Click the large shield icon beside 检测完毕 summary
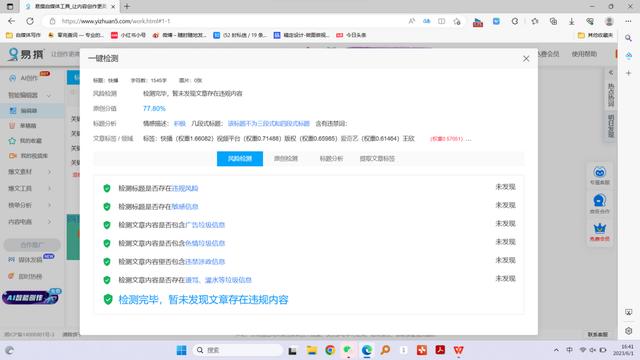This screenshot has width=640, height=360. 108,300
